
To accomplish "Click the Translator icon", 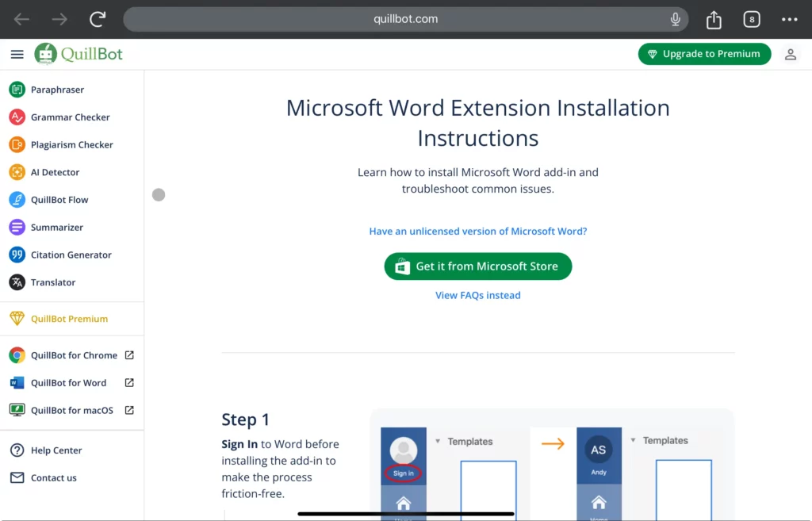I will (x=17, y=282).
